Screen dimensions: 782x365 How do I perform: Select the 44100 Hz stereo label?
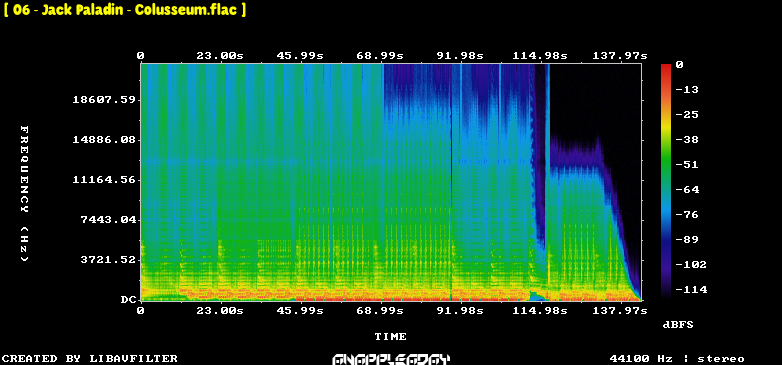pyautogui.click(x=677, y=359)
